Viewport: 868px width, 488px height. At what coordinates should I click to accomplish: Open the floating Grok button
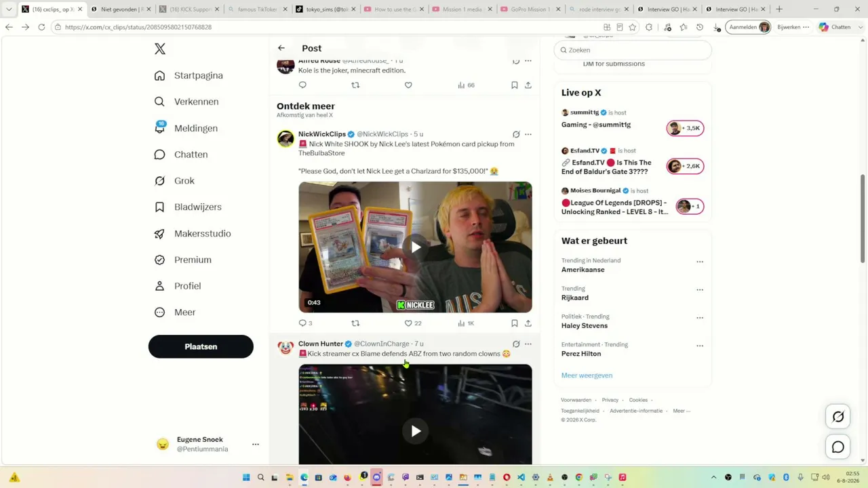click(838, 417)
